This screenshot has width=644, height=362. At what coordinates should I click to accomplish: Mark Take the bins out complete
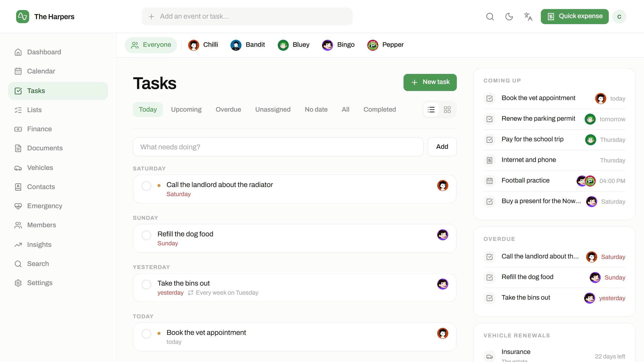(146, 285)
